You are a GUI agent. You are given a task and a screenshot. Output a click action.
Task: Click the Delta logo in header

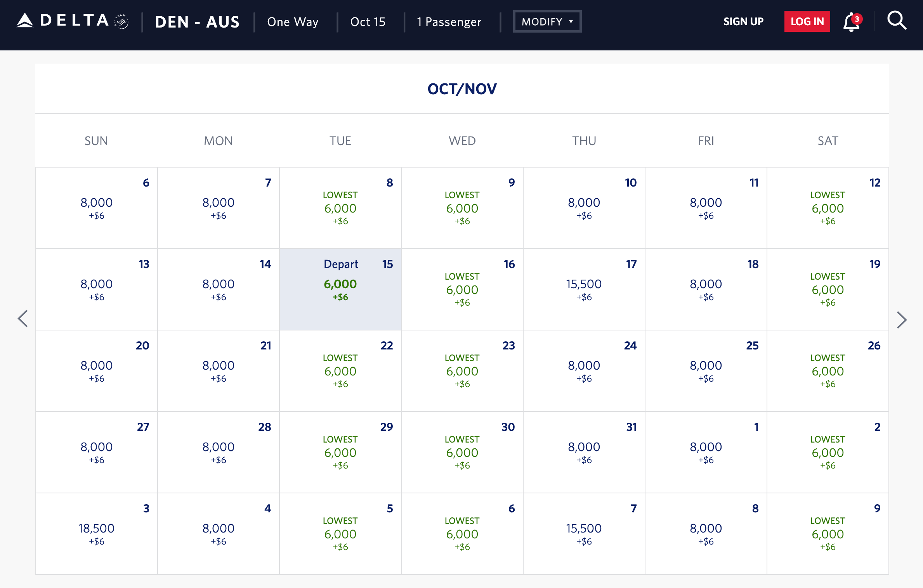coord(62,21)
